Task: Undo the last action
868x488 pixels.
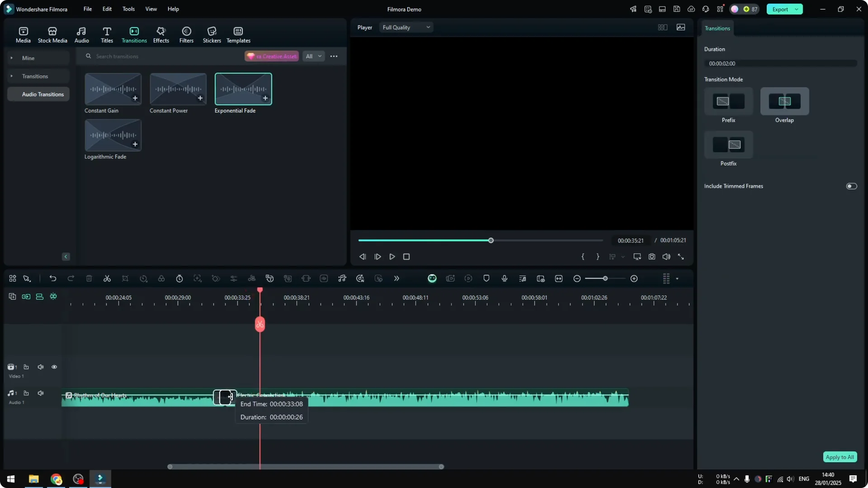Action: (x=53, y=278)
